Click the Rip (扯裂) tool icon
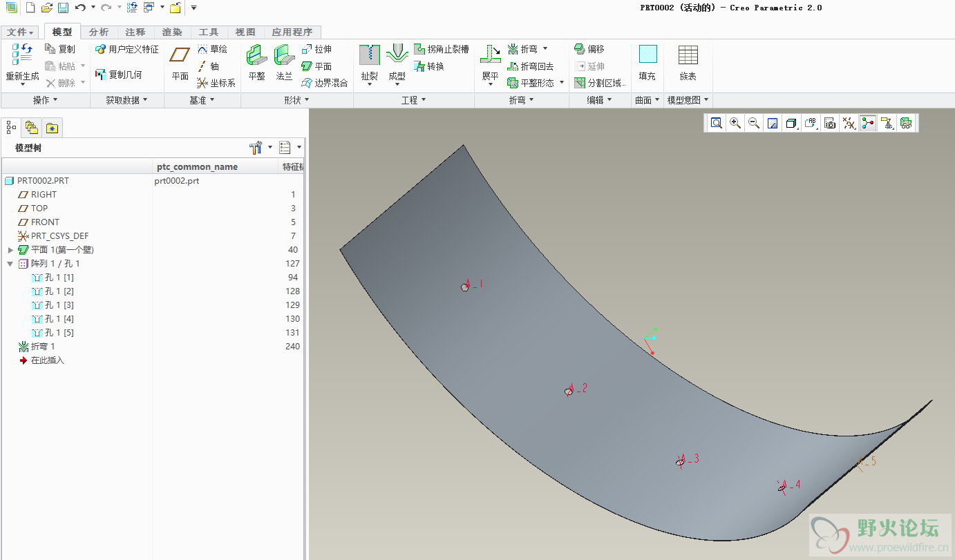Screen dimensions: 955x560 pyautogui.click(x=370, y=55)
